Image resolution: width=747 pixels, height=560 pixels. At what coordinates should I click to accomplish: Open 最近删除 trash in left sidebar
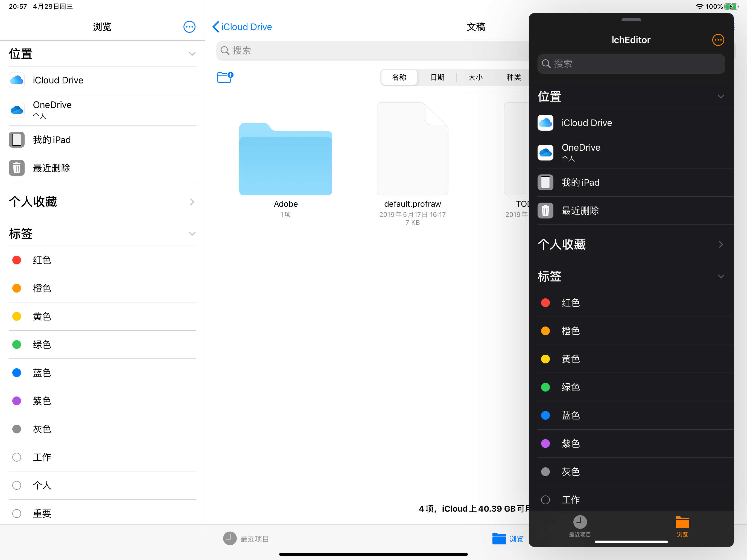[51, 168]
